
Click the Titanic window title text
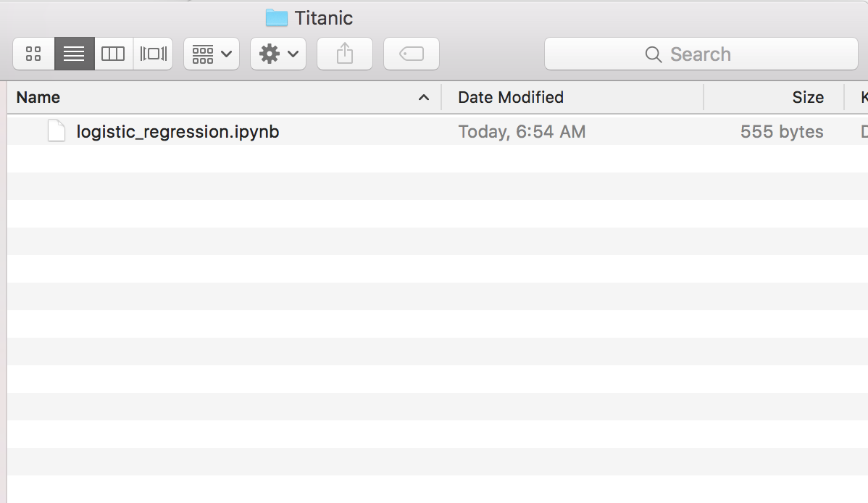323,17
